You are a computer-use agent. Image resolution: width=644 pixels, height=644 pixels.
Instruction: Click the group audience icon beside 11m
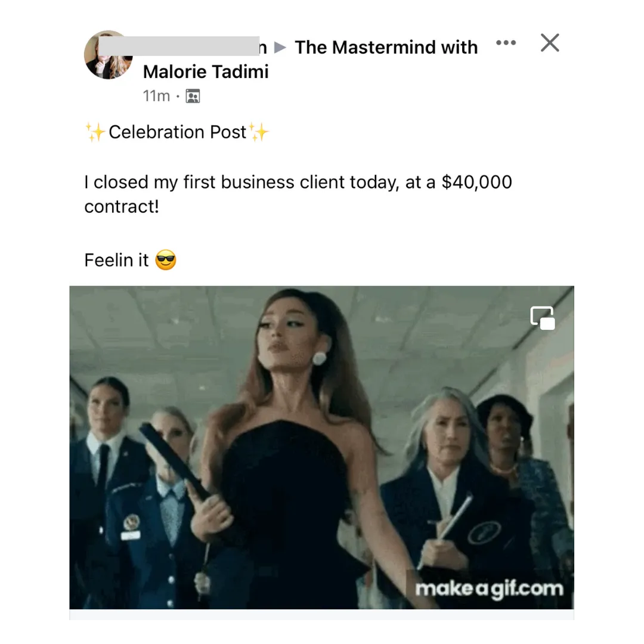click(193, 95)
